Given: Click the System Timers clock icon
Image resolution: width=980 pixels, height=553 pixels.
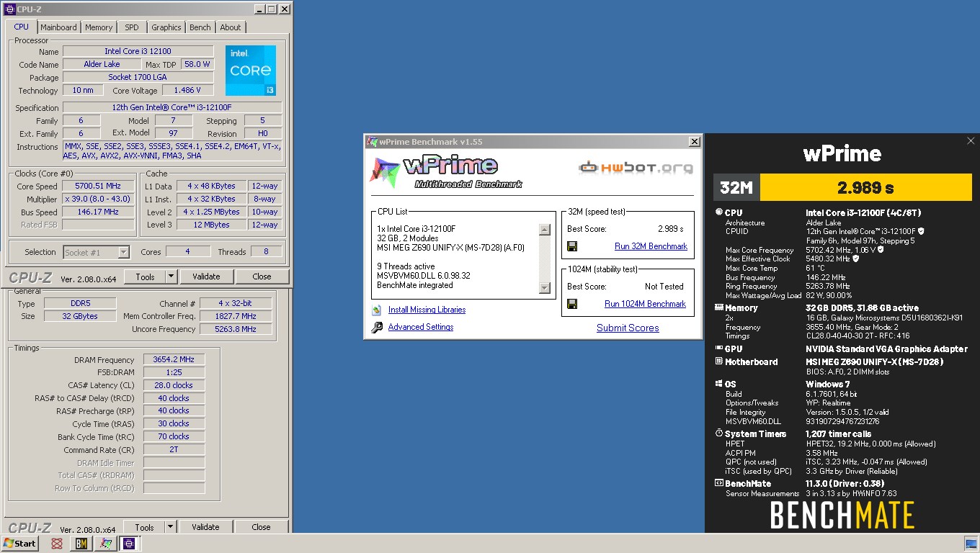Looking at the screenshot, I should click(x=718, y=433).
